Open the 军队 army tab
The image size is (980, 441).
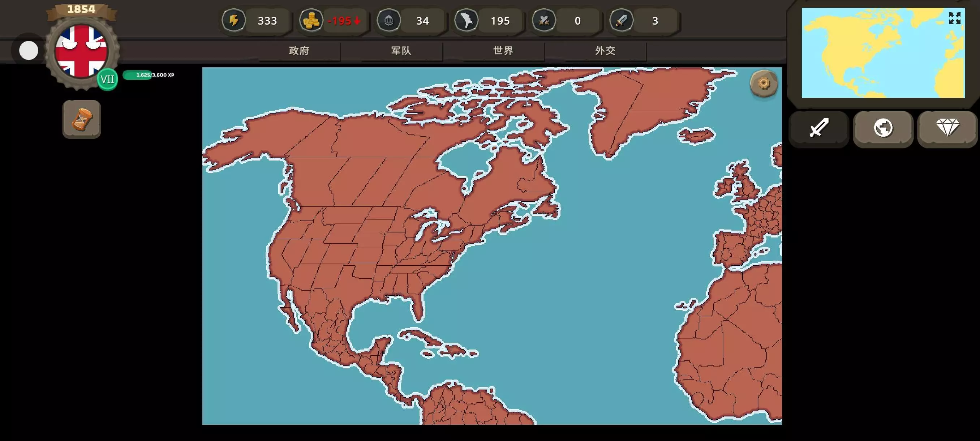pyautogui.click(x=401, y=51)
